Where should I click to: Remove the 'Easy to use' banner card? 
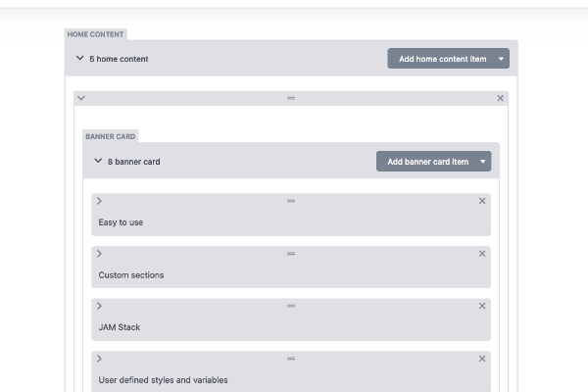(482, 201)
